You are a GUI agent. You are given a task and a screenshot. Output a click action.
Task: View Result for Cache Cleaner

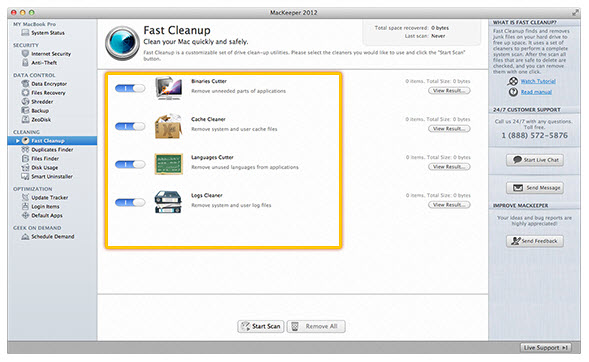(449, 129)
